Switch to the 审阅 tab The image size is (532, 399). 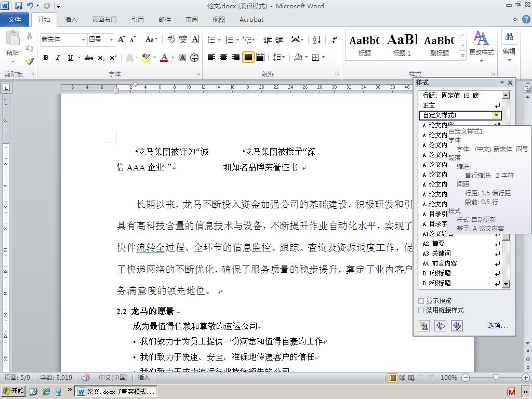coord(192,20)
